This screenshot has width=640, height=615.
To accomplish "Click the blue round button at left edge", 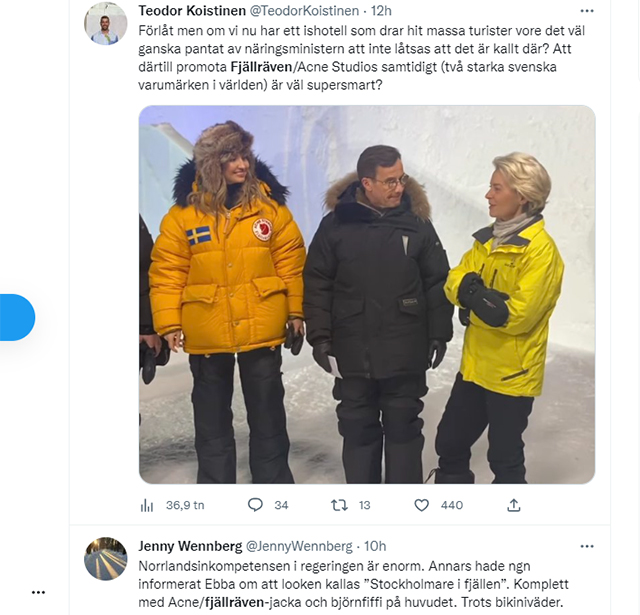I will pyautogui.click(x=17, y=317).
